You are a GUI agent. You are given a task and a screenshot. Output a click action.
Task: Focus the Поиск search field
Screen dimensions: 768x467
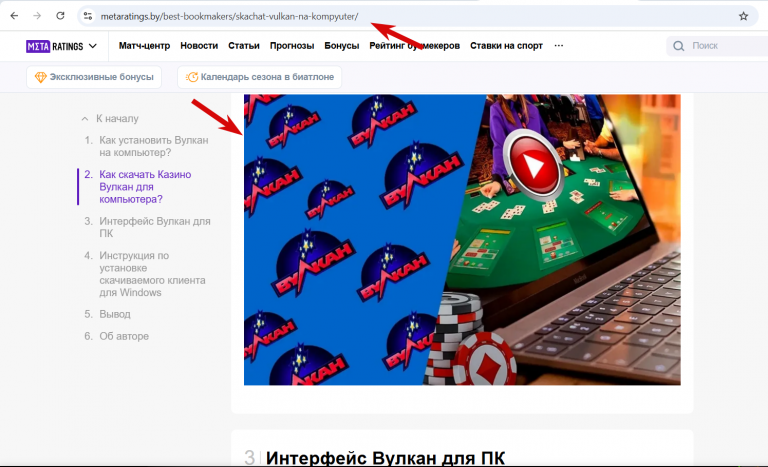pos(717,46)
